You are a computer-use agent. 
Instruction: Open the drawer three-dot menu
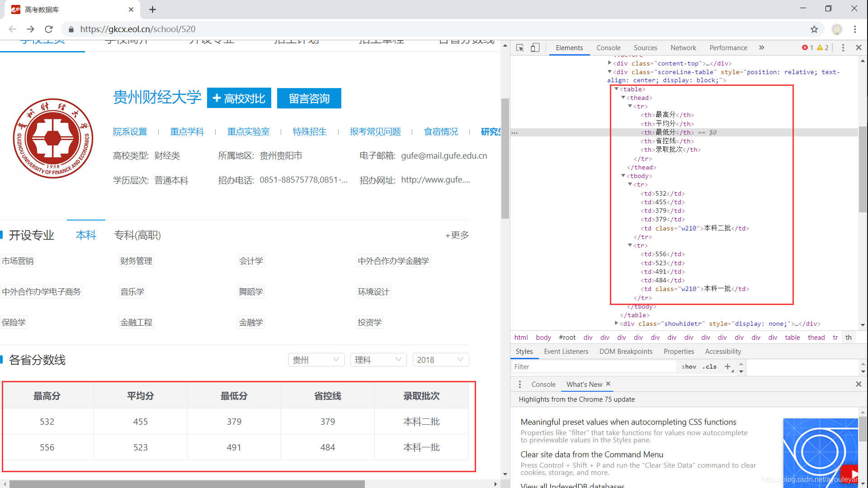point(520,384)
